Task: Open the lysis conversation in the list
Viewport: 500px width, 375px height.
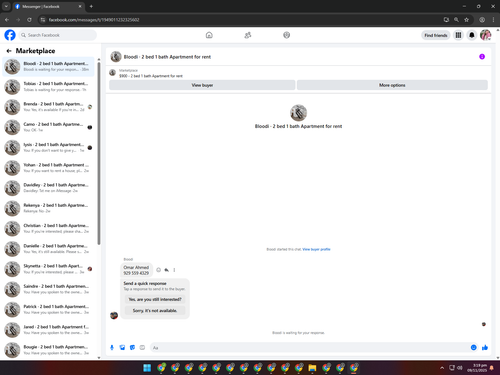Action: point(49,147)
